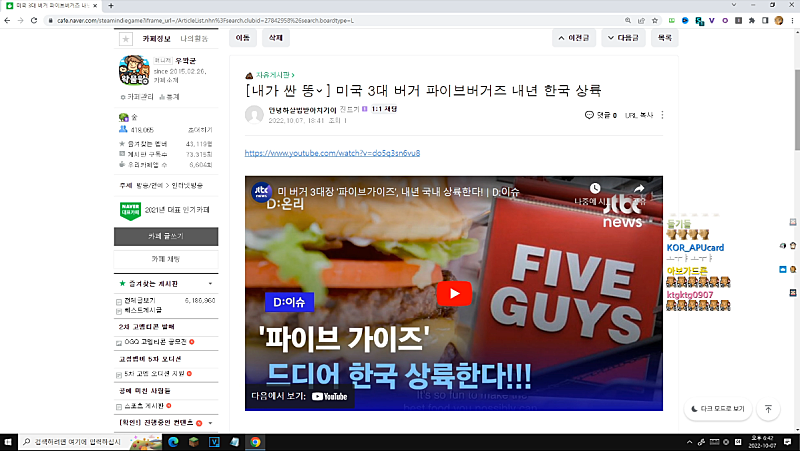Click the purple V extension icon
Viewport: 800px width, 451px height.
[x=712, y=20]
